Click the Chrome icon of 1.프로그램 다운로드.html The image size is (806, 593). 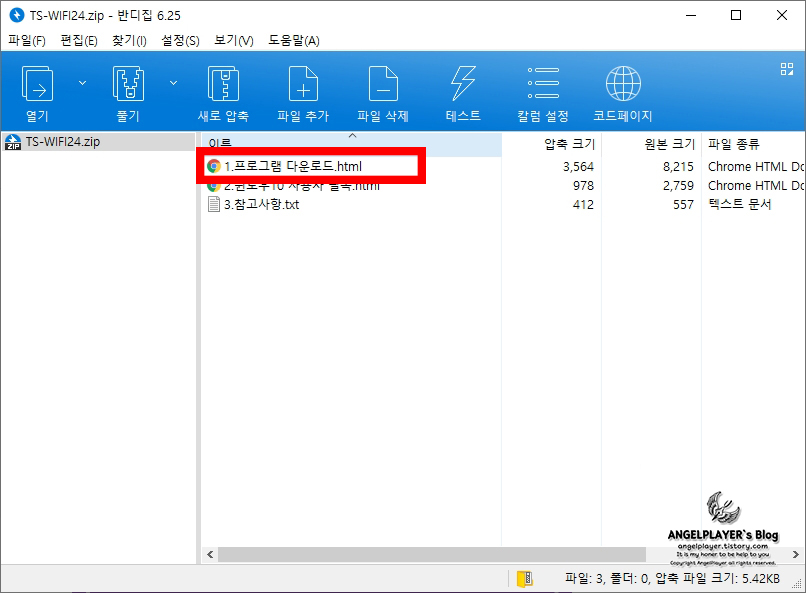coord(213,166)
